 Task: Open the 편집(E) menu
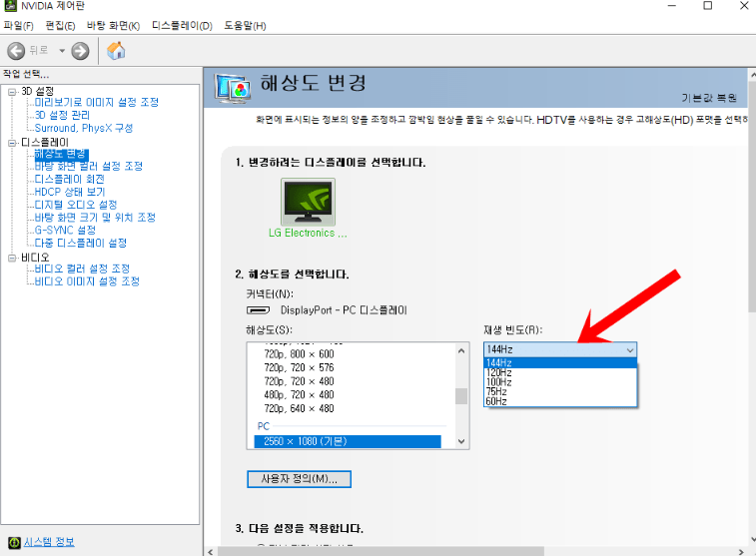60,26
